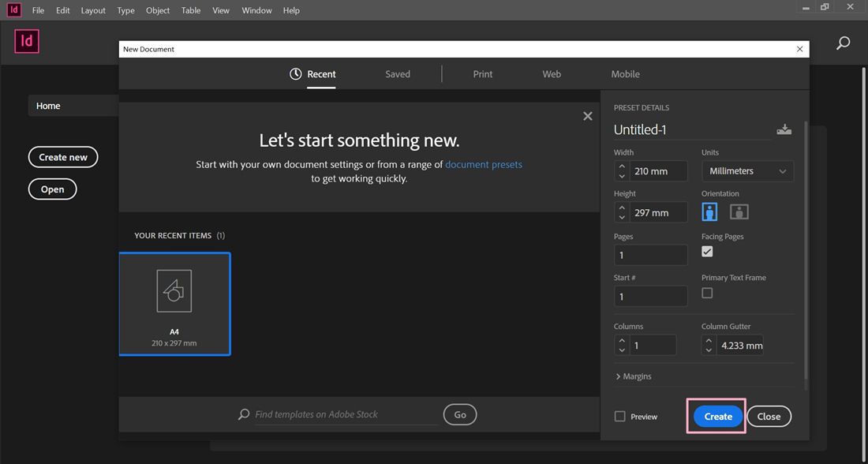
Task: Increase Width using the up stepper arrow
Action: pos(622,167)
